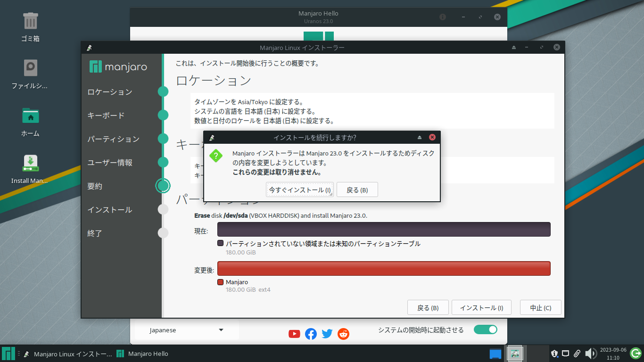
Task: Click the shade arrow in the confirmation dialog title bar
Action: tap(420, 138)
